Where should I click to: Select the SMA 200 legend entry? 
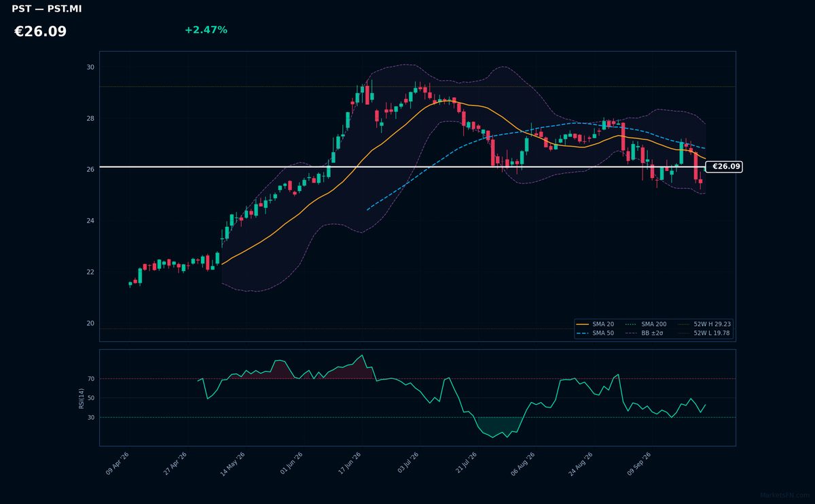pyautogui.click(x=645, y=325)
